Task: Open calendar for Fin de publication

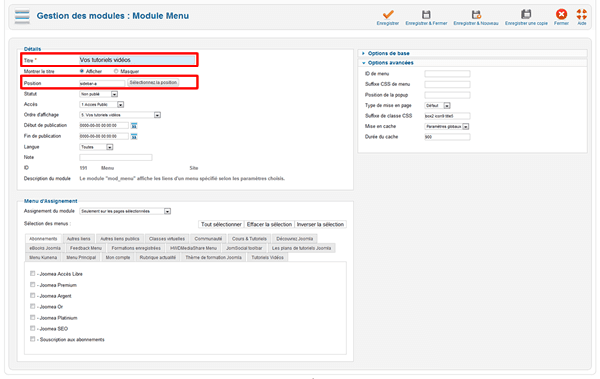Action: tap(134, 136)
